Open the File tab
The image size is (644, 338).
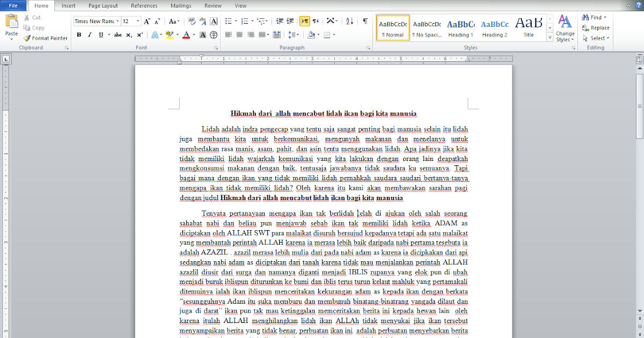tap(13, 5)
